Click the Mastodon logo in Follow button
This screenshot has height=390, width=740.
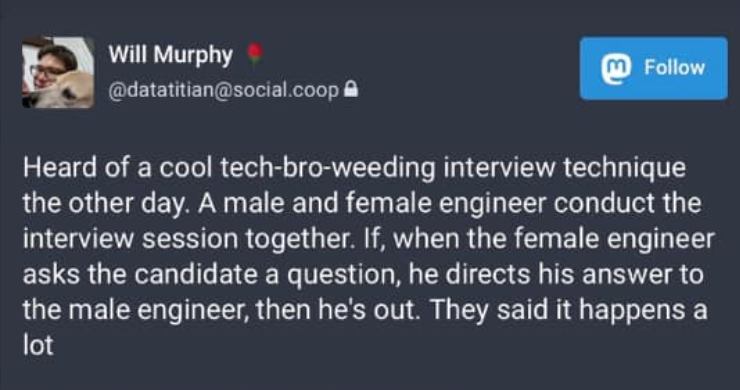615,68
